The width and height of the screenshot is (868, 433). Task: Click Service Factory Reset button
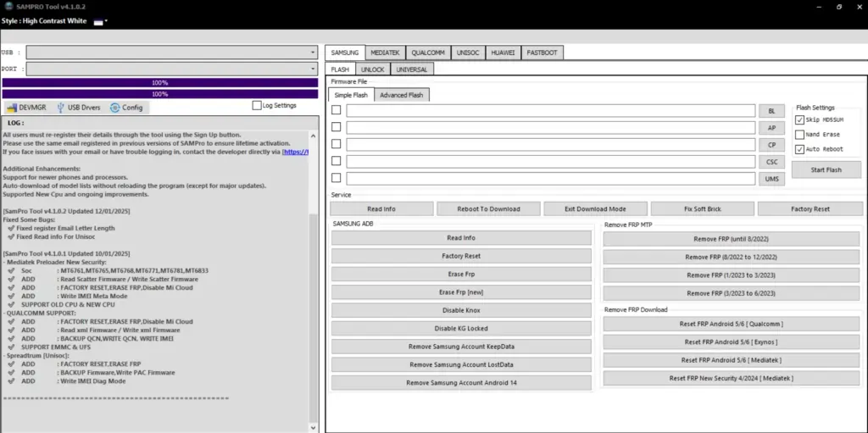click(x=810, y=208)
